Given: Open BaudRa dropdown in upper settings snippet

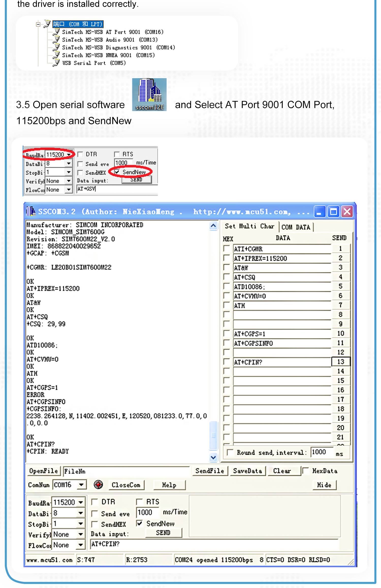Looking at the screenshot, I should [69, 155].
